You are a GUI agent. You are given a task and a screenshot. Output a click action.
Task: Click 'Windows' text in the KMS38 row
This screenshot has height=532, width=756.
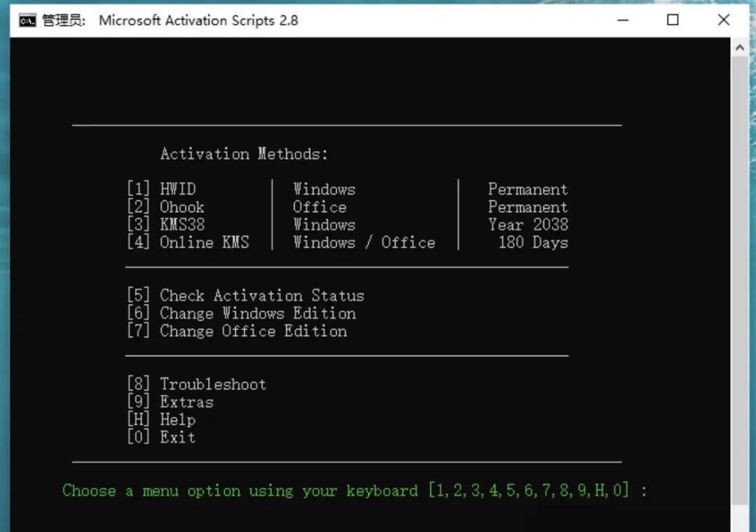pos(324,225)
